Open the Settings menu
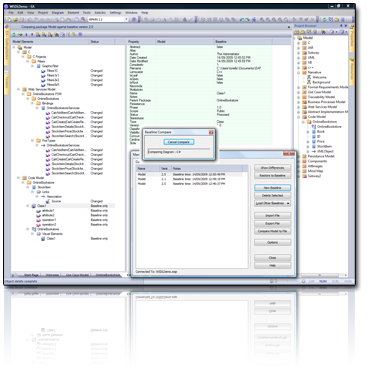The height and width of the screenshot is (368, 367). [115, 13]
